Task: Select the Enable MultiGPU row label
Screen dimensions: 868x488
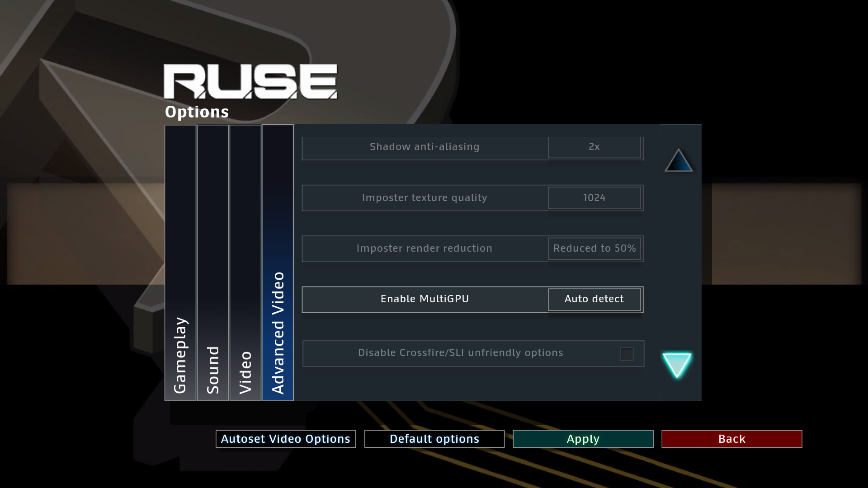Action: click(x=425, y=299)
